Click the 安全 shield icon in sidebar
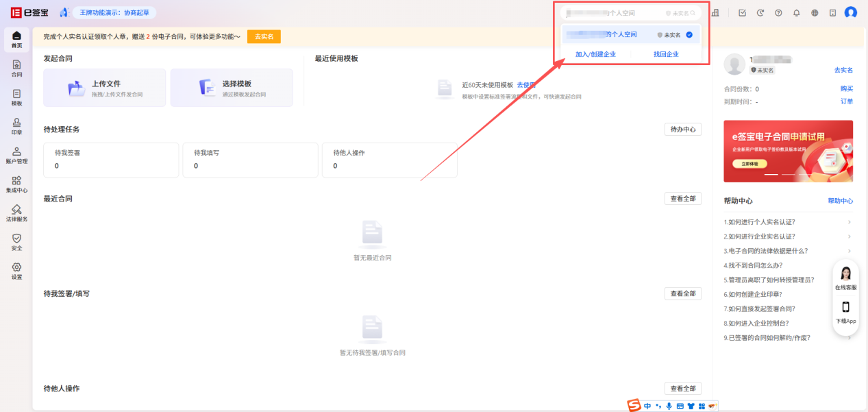Viewport: 868px width, 412px height. tap(16, 242)
